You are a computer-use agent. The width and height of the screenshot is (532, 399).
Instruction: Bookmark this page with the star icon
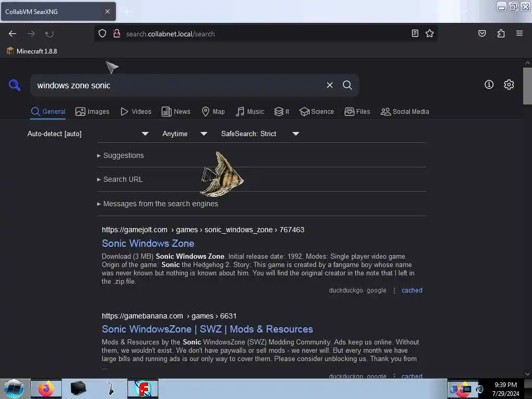pos(430,33)
